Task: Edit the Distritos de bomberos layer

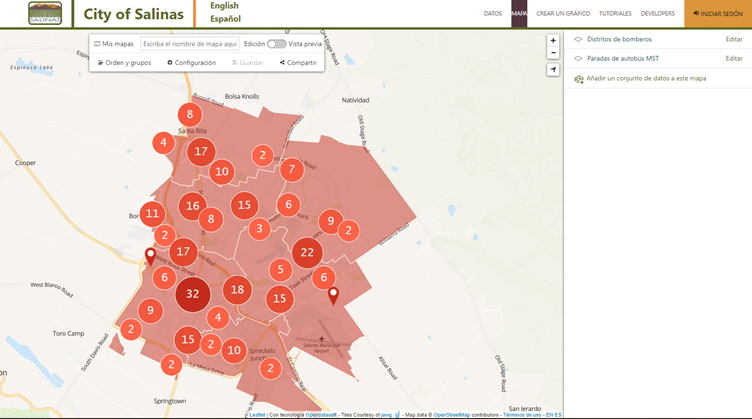Action: [733, 39]
